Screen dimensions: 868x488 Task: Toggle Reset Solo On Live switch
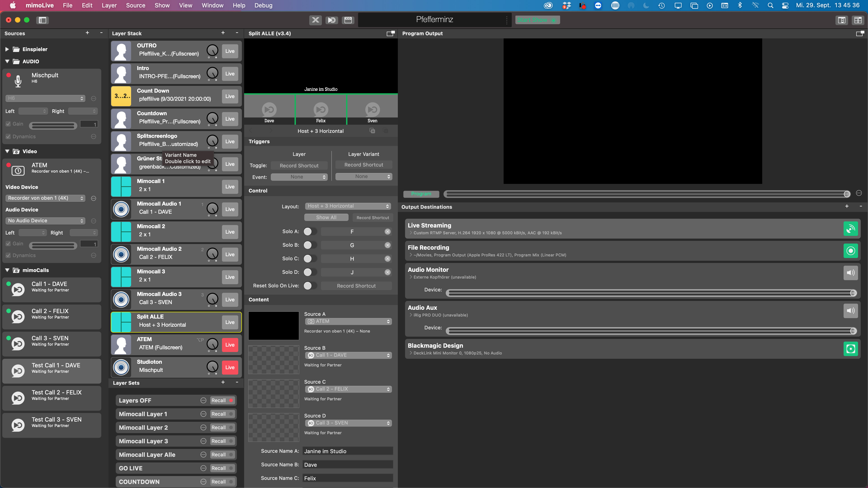coord(310,286)
